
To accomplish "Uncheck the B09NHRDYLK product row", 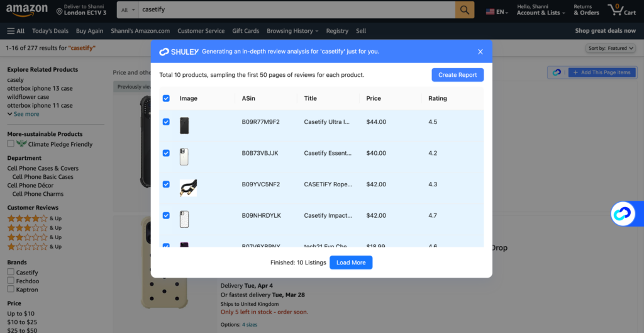I will click(x=166, y=215).
